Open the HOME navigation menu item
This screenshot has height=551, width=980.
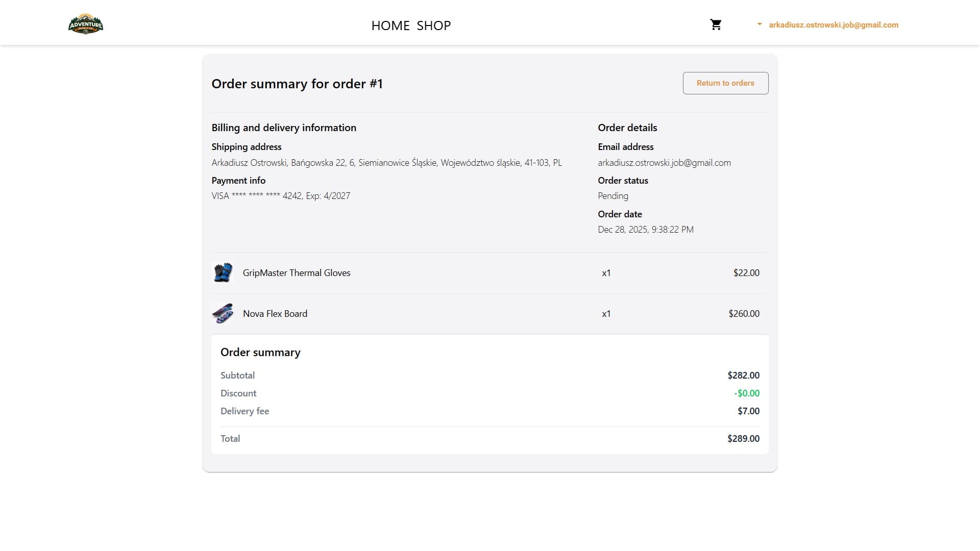[x=391, y=25]
